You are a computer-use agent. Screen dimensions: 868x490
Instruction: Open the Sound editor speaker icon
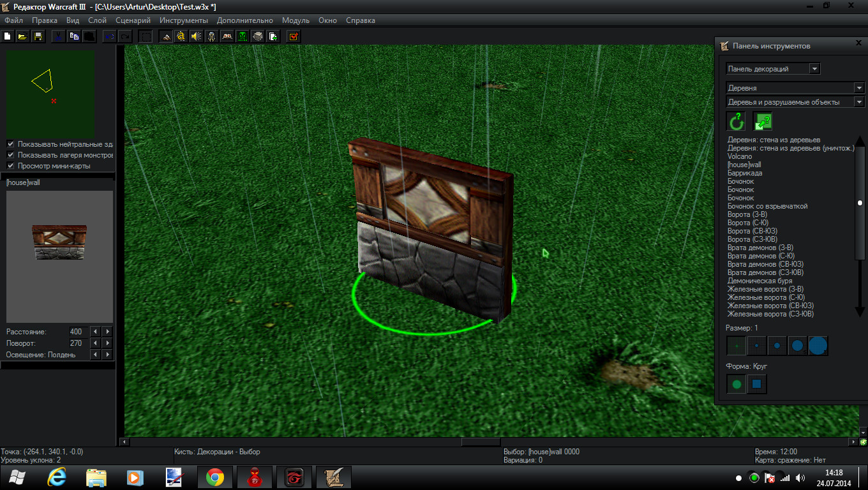[197, 36]
